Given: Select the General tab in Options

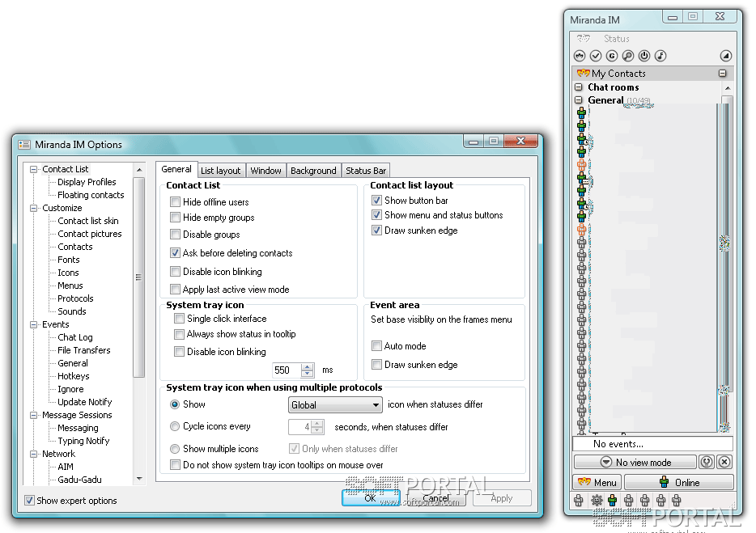Looking at the screenshot, I should pos(176,169).
